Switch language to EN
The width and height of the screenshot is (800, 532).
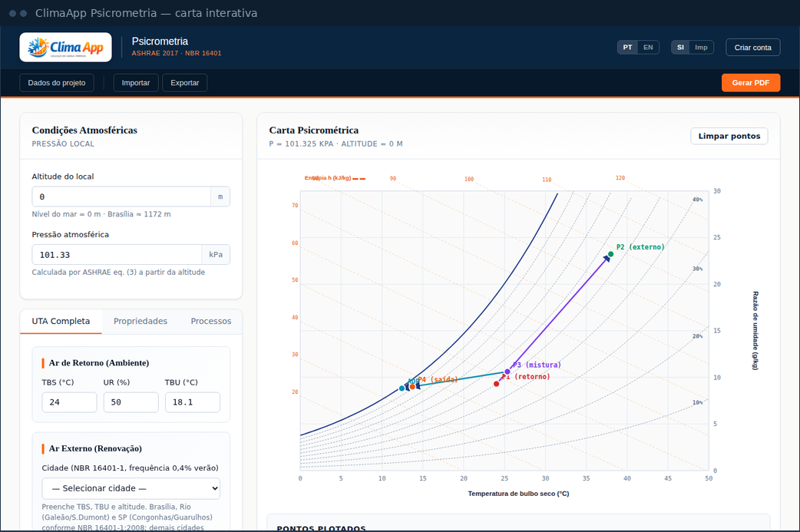(x=648, y=48)
